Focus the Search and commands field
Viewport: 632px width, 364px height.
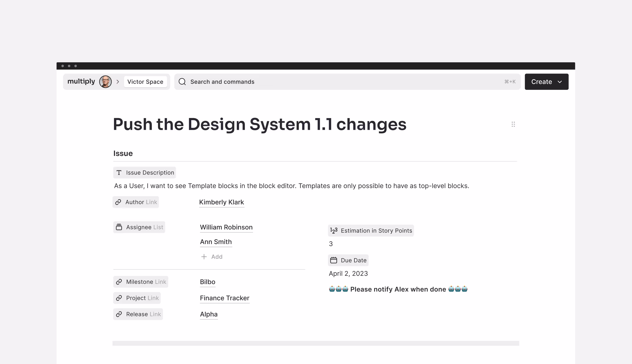click(x=347, y=82)
